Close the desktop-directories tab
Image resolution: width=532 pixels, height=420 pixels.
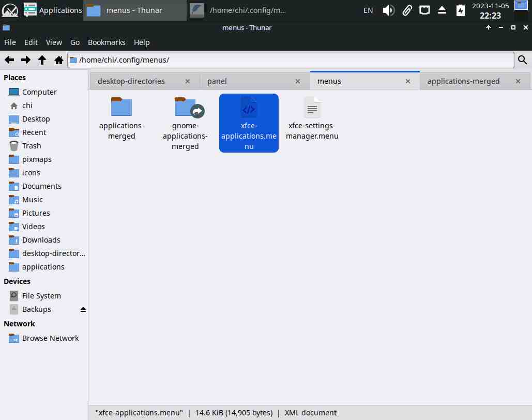click(x=188, y=81)
